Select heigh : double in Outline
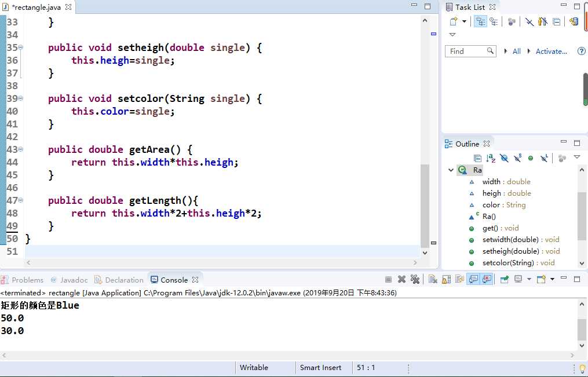Viewport: 588px width, 377px height. 507,193
